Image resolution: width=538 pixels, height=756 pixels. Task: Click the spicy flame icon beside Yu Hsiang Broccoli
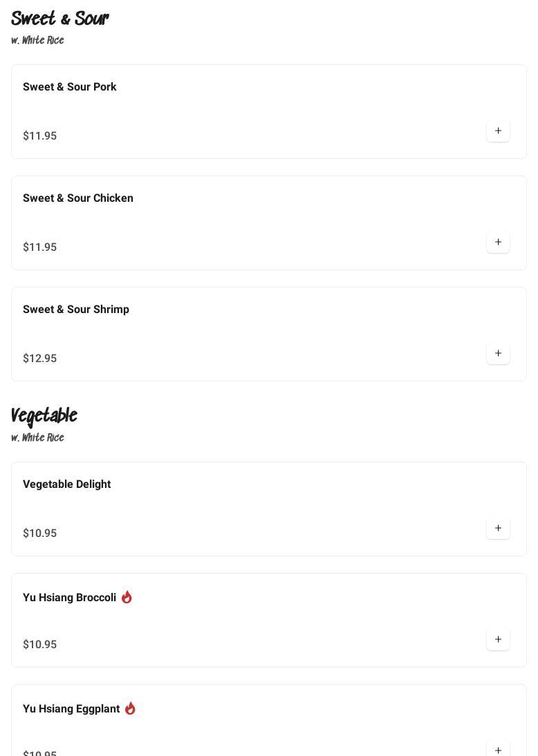(127, 597)
